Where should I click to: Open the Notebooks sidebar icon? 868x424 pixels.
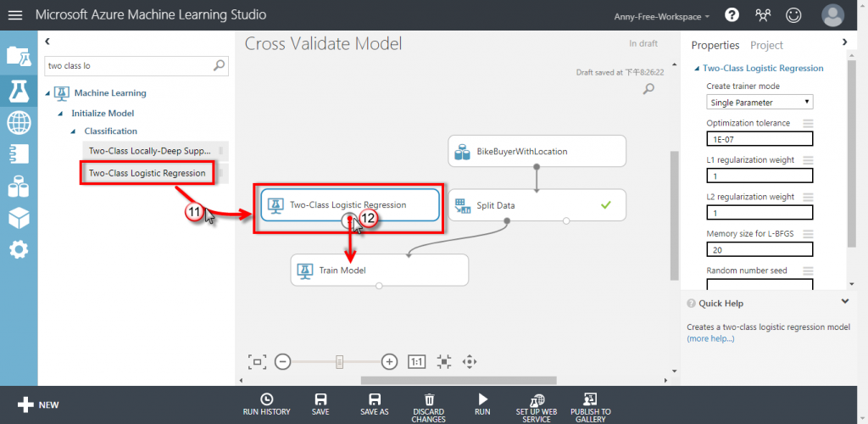coord(19,153)
